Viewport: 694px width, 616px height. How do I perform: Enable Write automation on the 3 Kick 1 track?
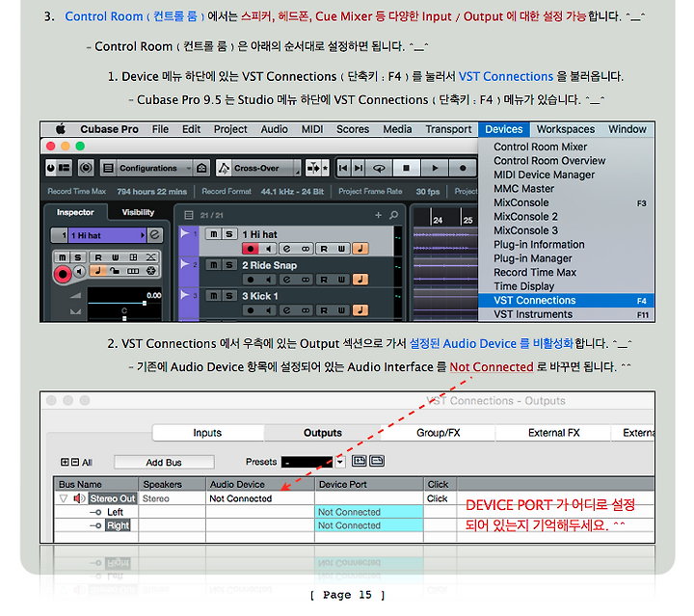(341, 310)
